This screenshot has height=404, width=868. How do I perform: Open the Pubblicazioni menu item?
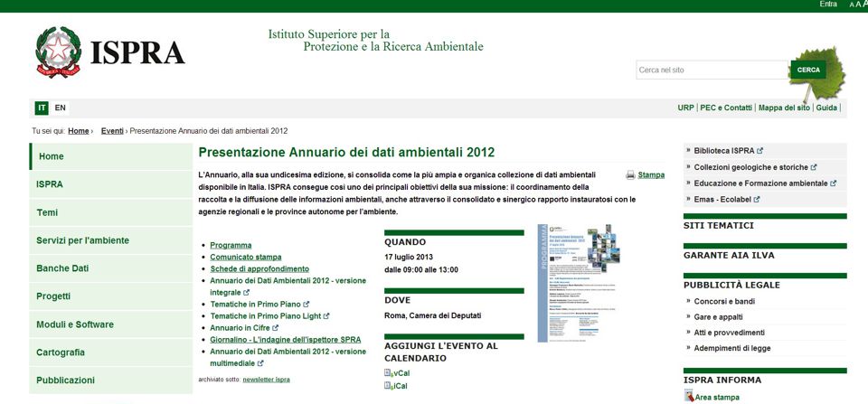(x=110, y=381)
